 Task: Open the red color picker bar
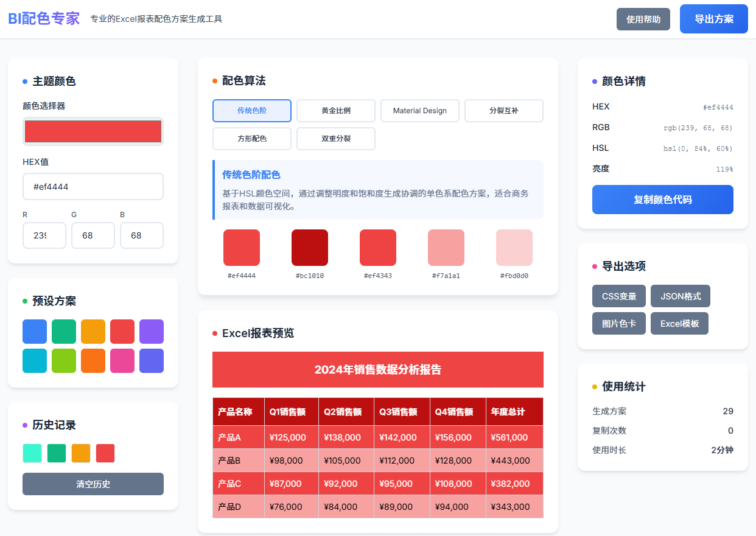[x=93, y=131]
